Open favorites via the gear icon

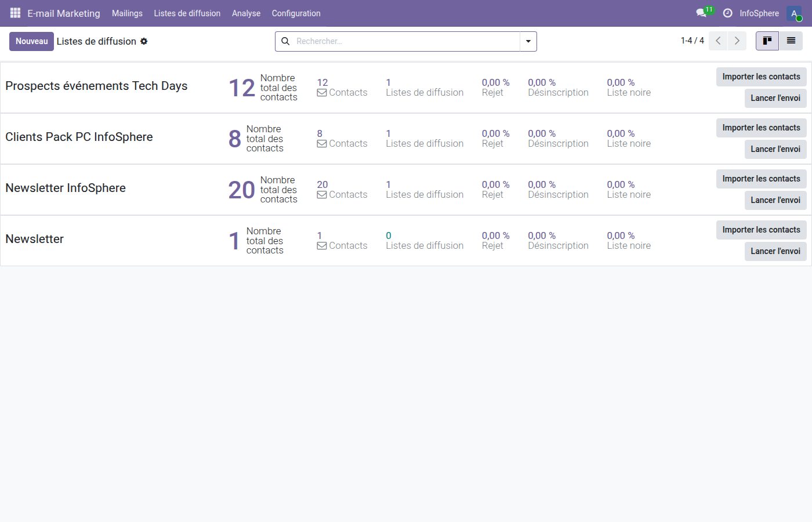pyautogui.click(x=143, y=41)
